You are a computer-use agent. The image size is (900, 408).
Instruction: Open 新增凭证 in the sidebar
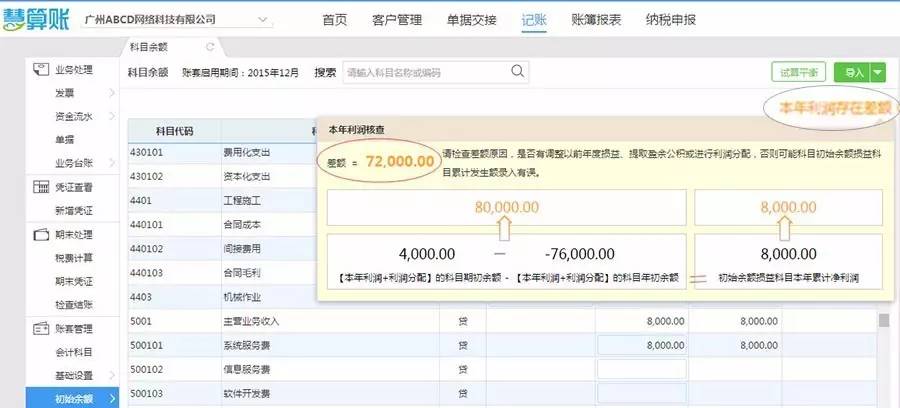click(x=73, y=211)
